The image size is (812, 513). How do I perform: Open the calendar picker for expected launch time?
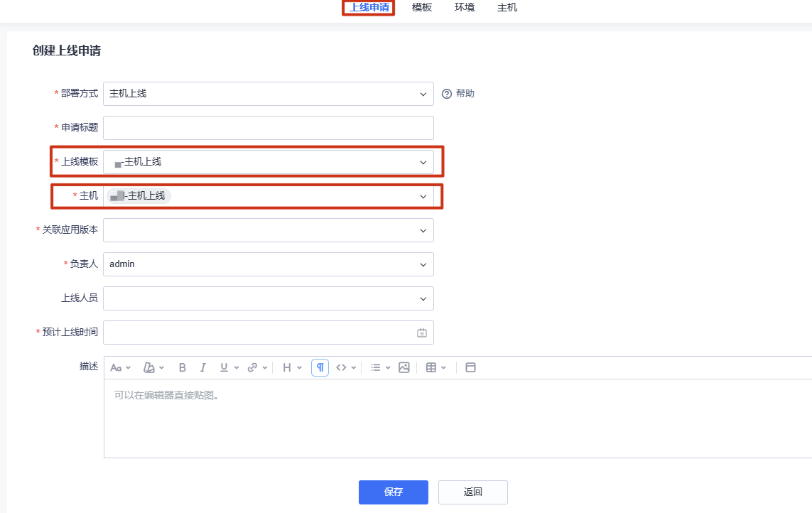click(x=422, y=333)
